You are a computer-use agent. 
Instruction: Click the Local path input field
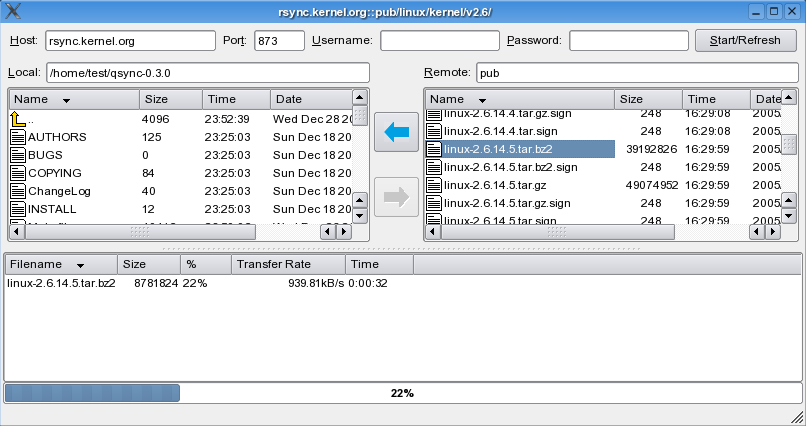pos(208,72)
